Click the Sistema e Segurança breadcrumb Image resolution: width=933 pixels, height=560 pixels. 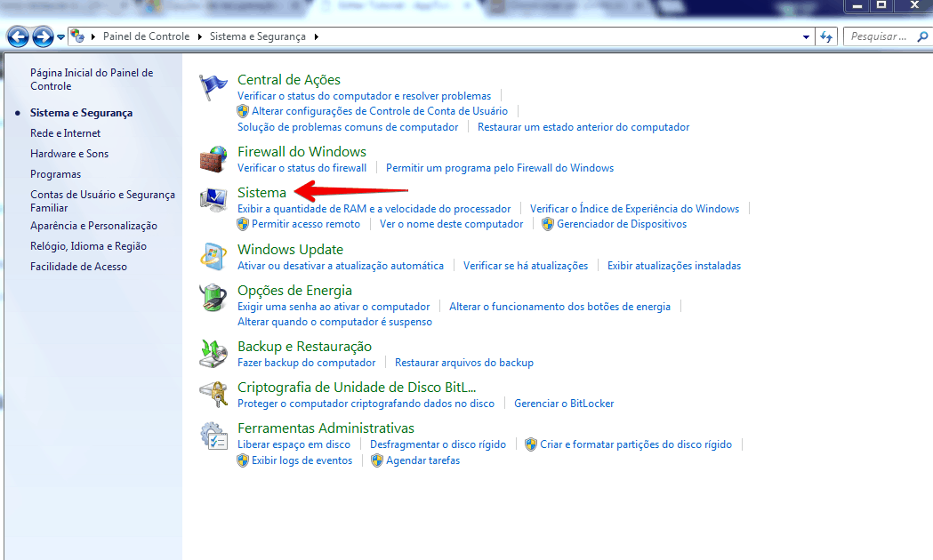[x=258, y=36]
